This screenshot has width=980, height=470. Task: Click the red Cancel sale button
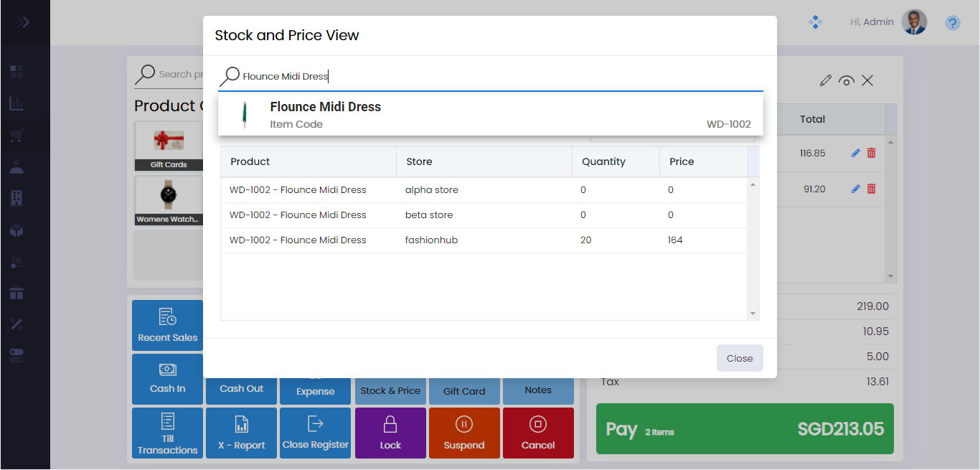point(538,433)
